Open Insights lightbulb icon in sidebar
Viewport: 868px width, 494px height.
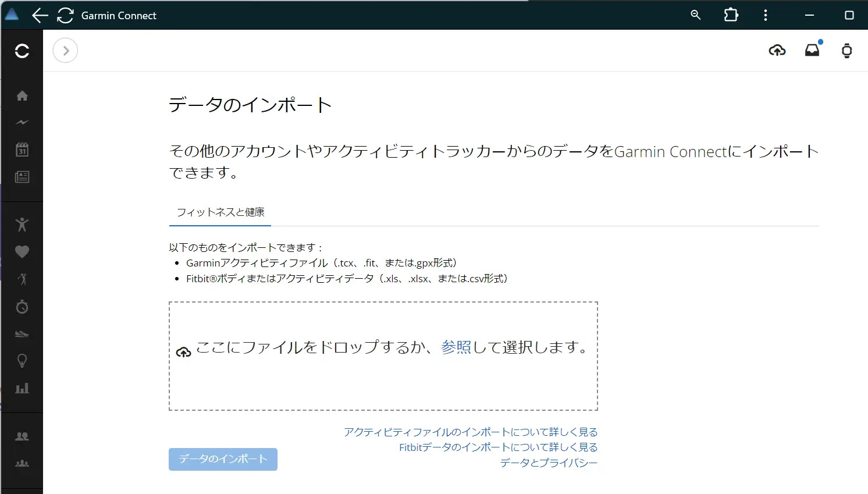point(22,361)
